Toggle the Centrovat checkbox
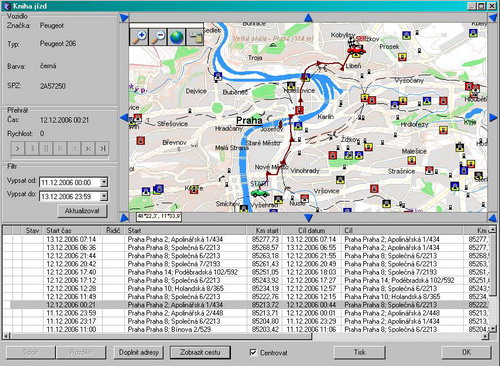Screen dimensions: 500x366 253,352
